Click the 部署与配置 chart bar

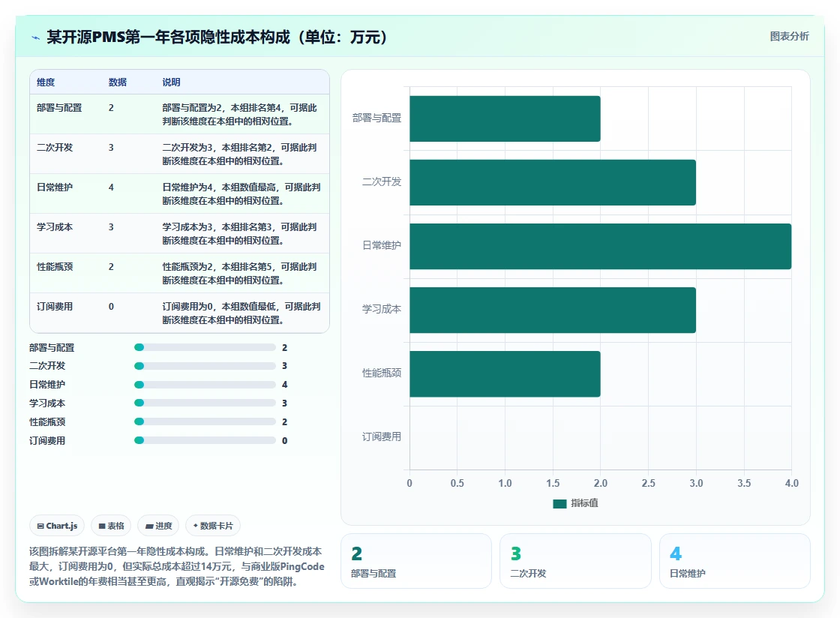click(505, 118)
